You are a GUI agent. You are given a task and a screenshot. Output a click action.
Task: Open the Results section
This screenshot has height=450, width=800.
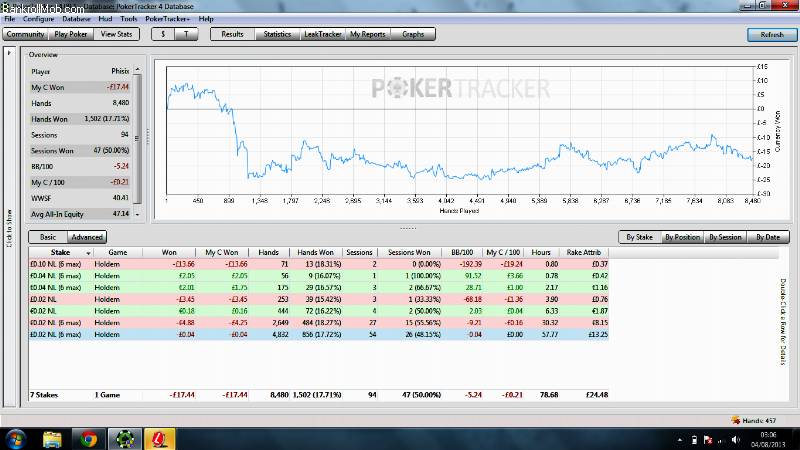(x=232, y=34)
